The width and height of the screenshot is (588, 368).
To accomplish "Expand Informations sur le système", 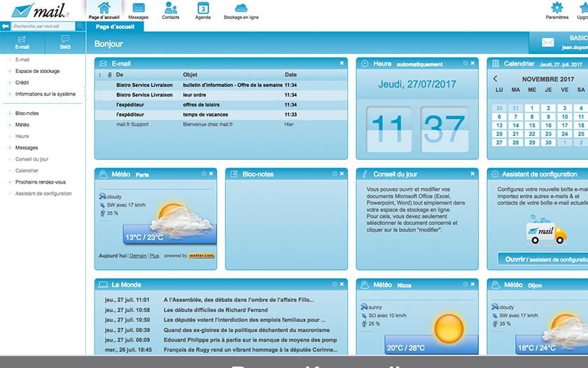I will tap(10, 94).
